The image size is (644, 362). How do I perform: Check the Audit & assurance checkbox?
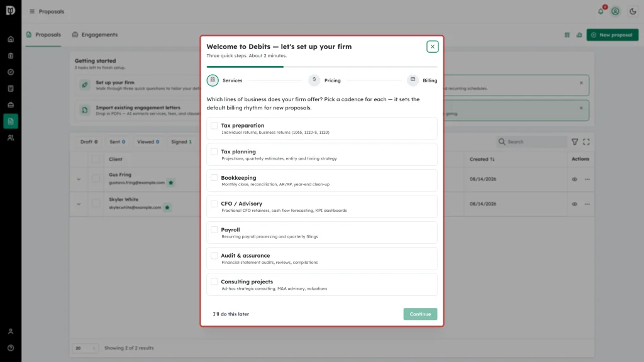(214, 256)
